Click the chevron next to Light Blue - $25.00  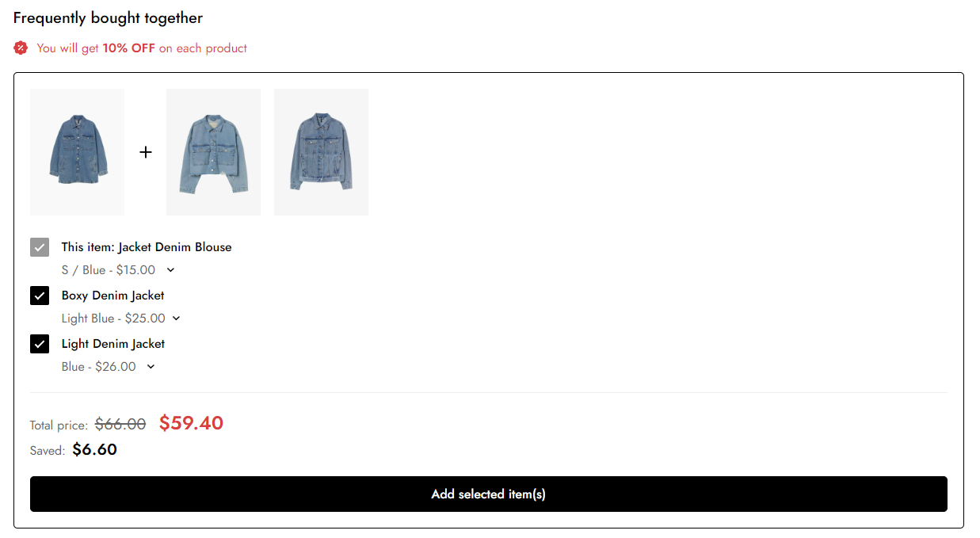[x=177, y=319]
